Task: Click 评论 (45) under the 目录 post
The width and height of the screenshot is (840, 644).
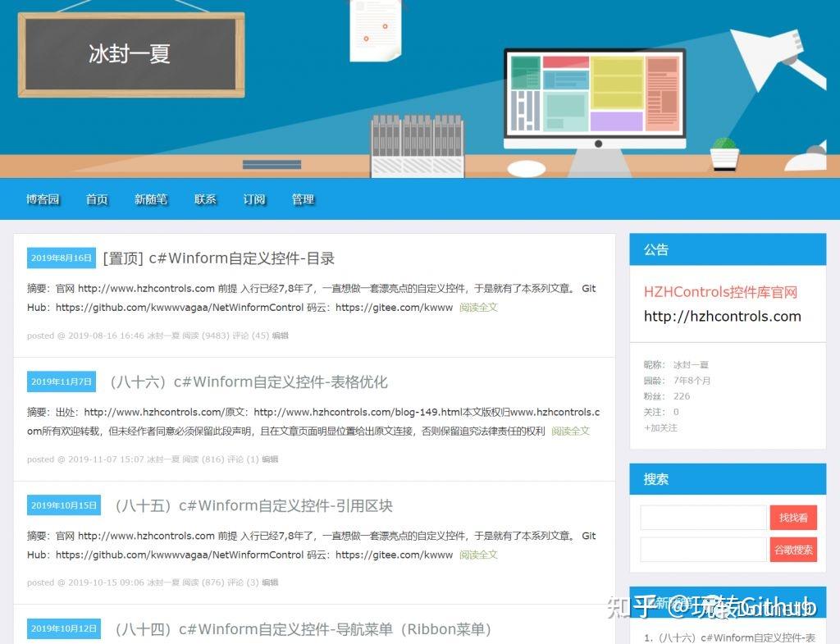Action: pos(251,336)
